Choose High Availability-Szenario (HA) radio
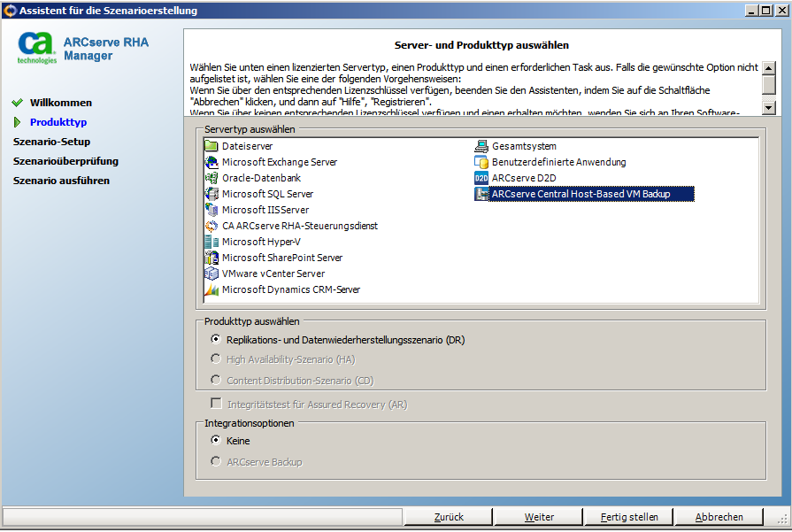The height and width of the screenshot is (532, 792). [216, 359]
